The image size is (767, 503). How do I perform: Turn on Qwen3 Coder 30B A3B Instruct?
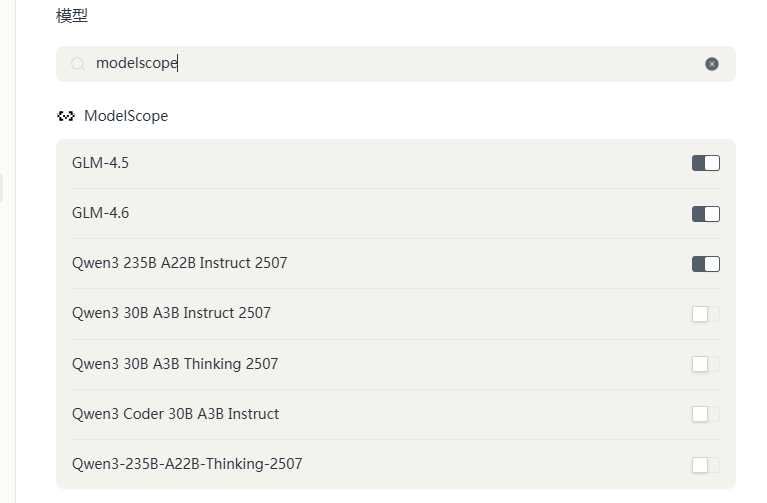click(706, 414)
